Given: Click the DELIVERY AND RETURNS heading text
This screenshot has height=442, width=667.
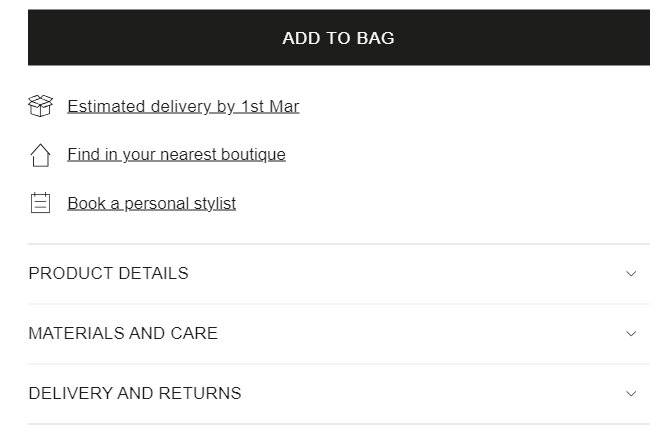Looking at the screenshot, I should pos(135,394).
